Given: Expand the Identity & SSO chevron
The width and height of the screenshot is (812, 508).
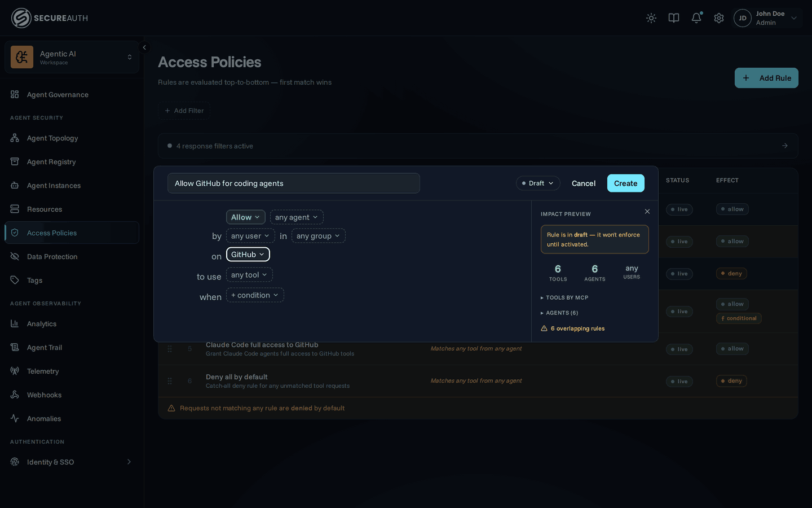Looking at the screenshot, I should click(x=129, y=462).
